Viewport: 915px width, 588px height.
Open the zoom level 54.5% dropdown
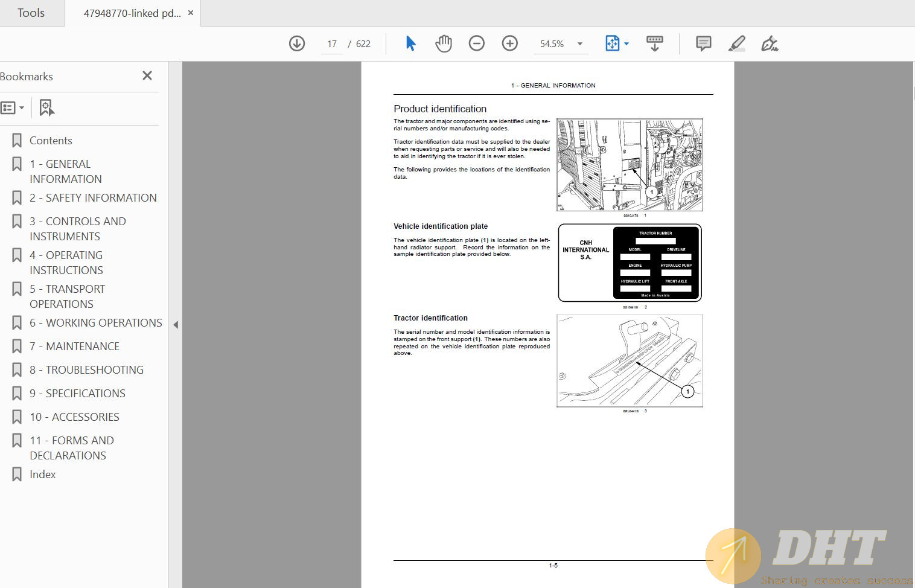point(579,43)
